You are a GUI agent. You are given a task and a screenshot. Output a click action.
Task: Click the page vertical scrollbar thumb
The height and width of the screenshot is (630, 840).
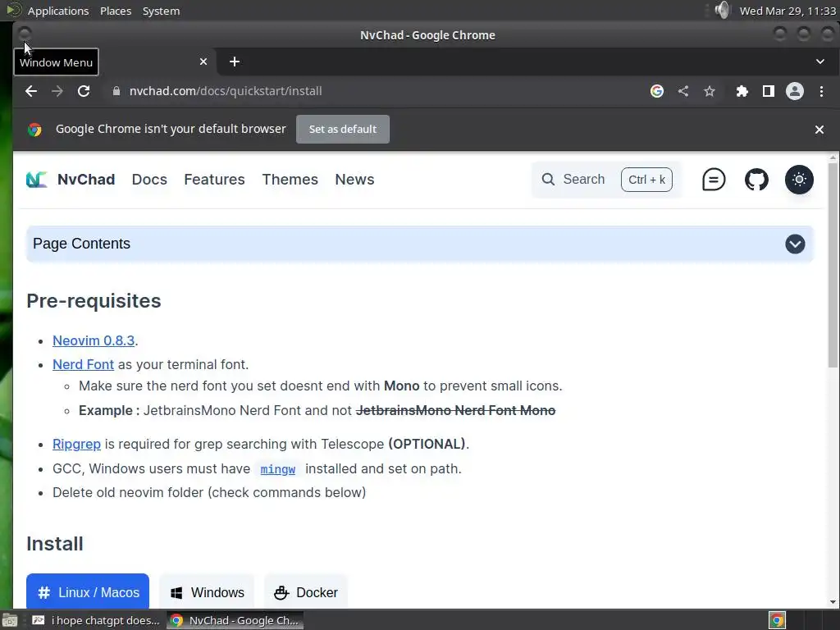833,265
